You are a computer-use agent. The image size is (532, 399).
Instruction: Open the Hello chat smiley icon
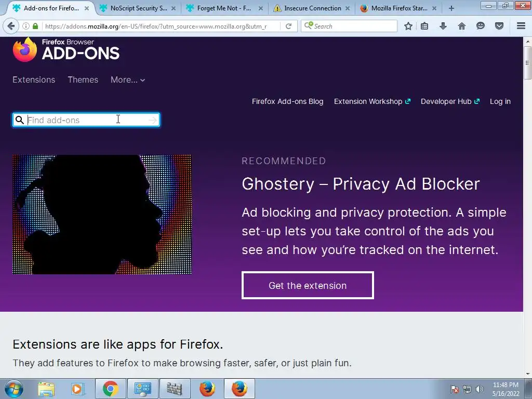coord(481,26)
